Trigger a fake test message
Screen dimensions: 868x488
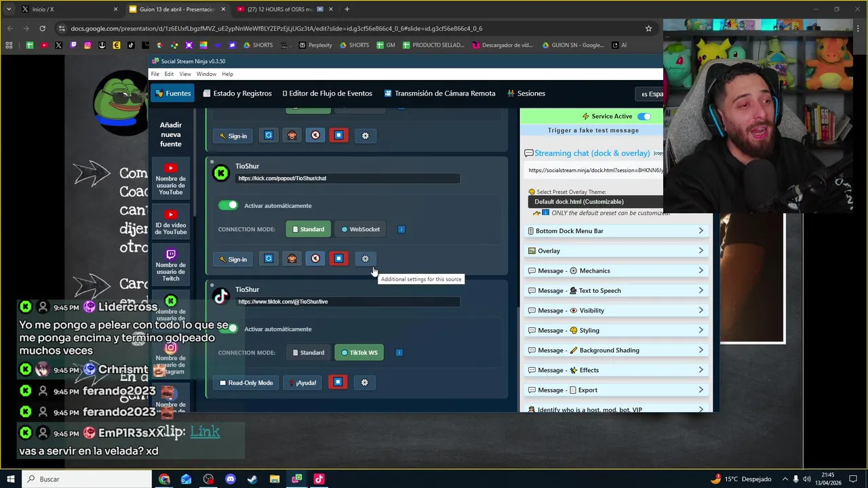pos(593,130)
